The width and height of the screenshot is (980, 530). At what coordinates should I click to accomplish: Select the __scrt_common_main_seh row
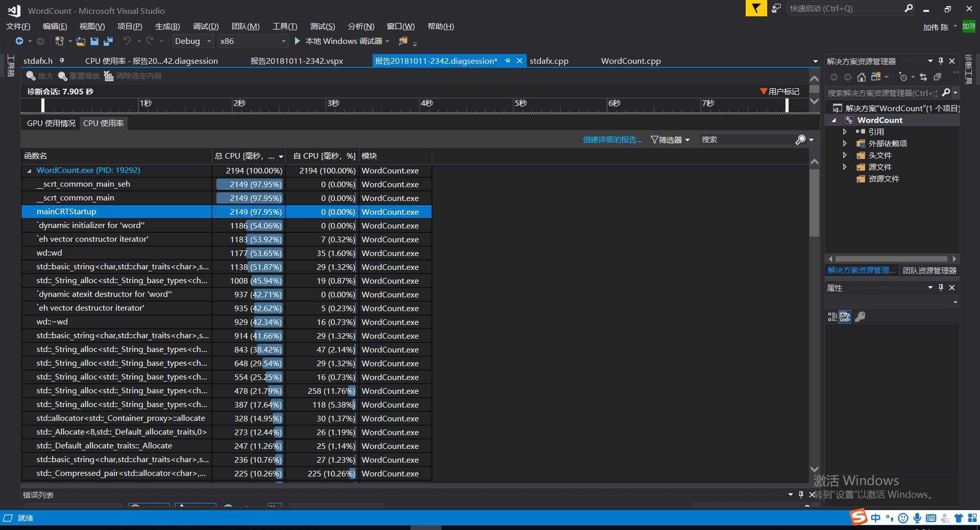tap(226, 184)
